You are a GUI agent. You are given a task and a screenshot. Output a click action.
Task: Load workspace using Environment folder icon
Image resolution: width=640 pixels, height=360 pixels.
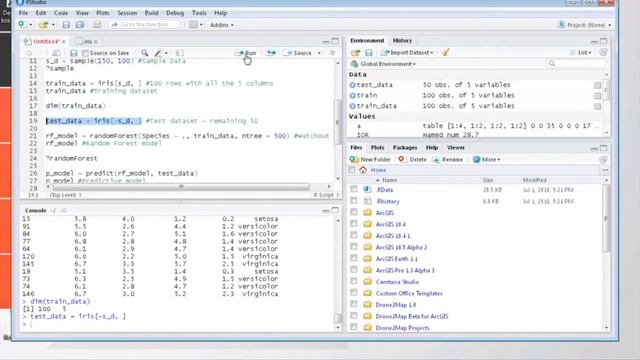(x=355, y=53)
